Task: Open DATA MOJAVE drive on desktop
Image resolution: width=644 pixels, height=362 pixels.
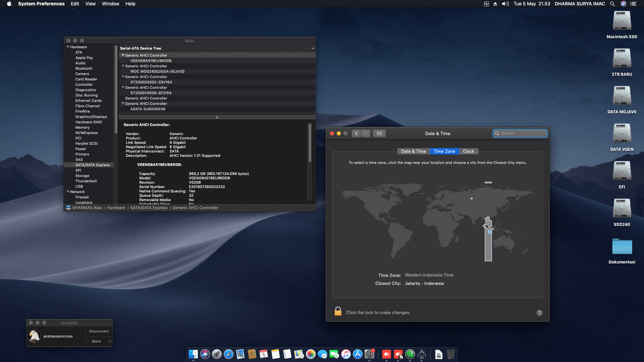Action: click(622, 96)
